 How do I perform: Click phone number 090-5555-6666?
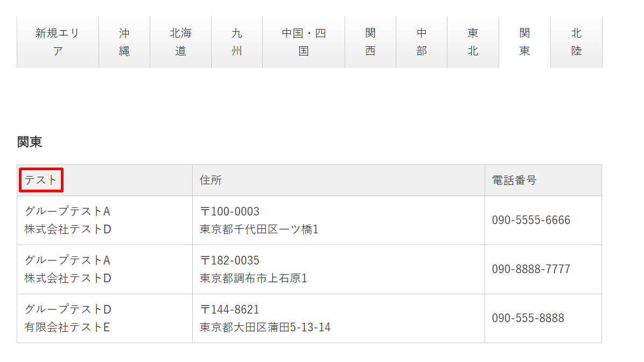point(531,220)
